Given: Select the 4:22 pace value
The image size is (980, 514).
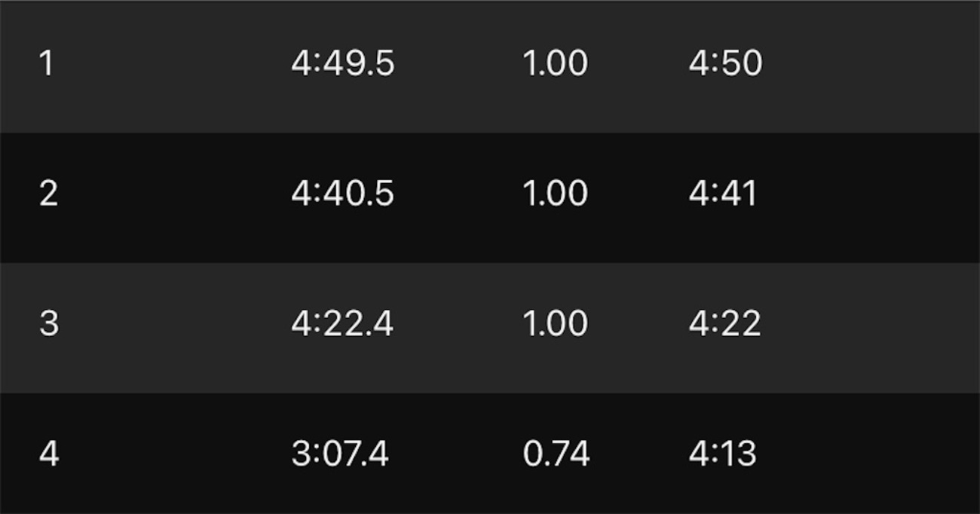Looking at the screenshot, I should click(x=724, y=323).
